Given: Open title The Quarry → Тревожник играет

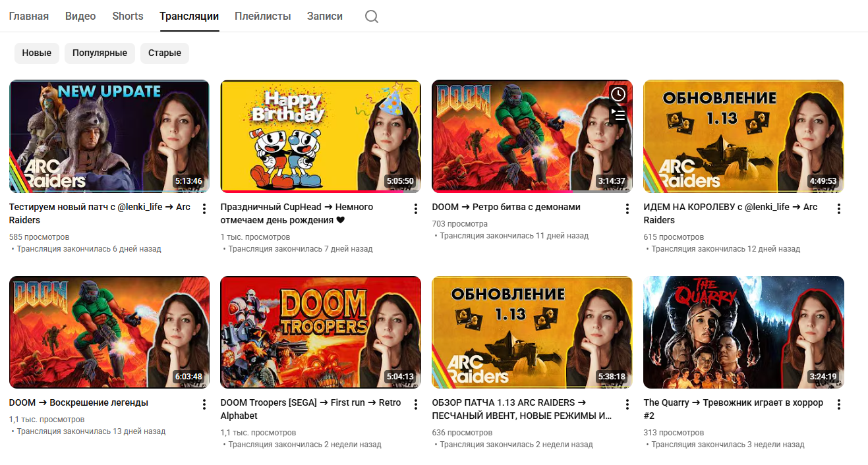Looking at the screenshot, I should [x=734, y=409].
